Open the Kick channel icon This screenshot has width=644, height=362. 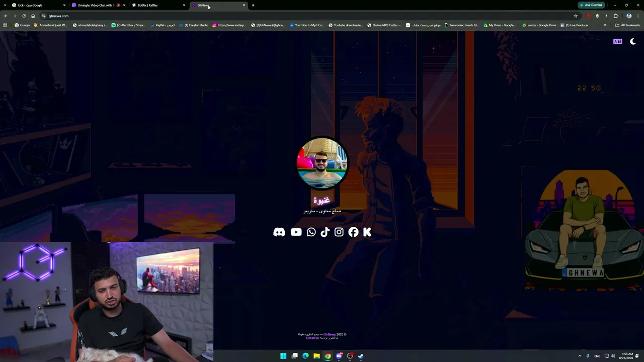[367, 232]
